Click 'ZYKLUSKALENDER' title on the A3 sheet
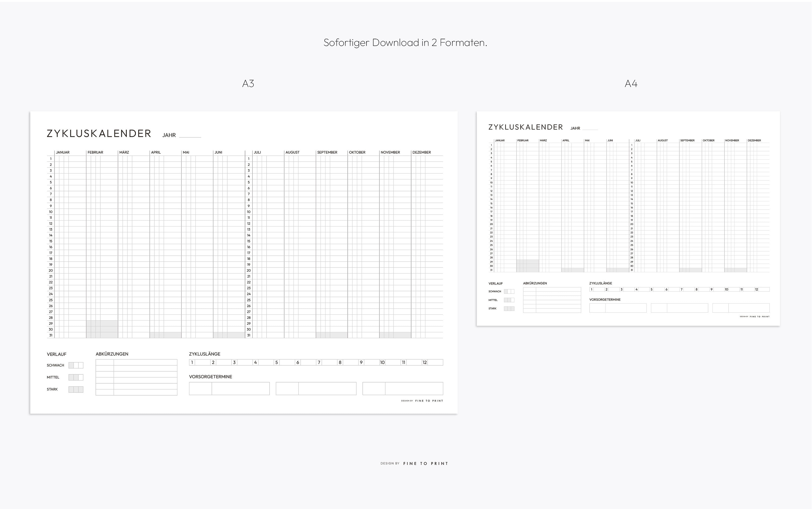Screen dimensions: 812x509 [99, 134]
